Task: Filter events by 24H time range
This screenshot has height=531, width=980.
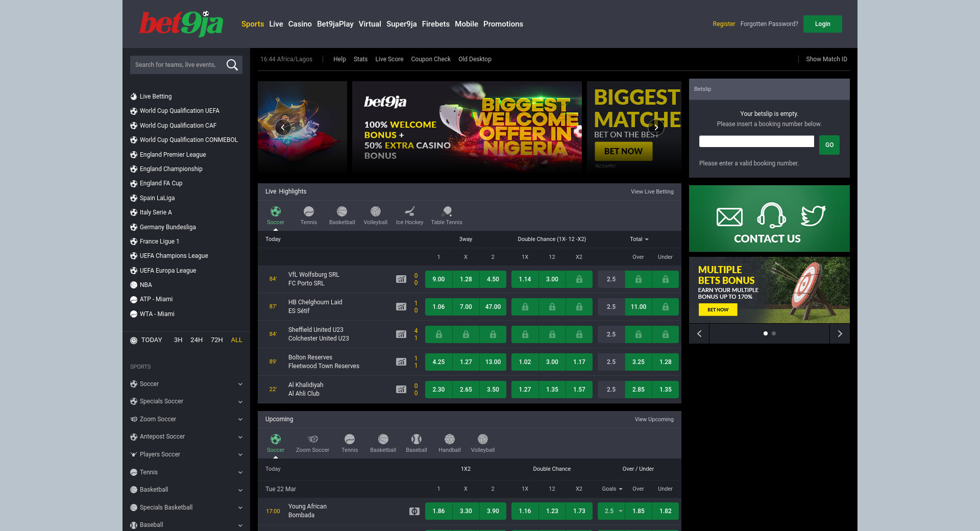Action: [x=197, y=340]
